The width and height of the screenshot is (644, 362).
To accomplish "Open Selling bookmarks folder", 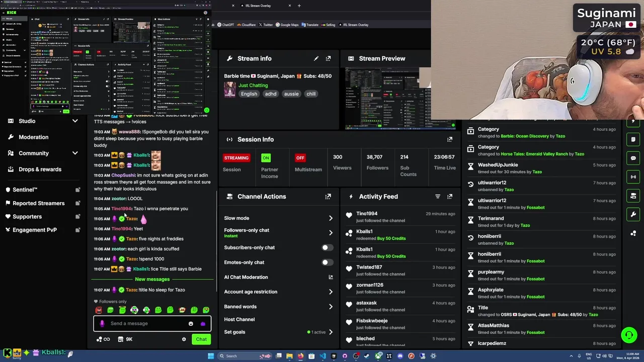I will [x=328, y=25].
